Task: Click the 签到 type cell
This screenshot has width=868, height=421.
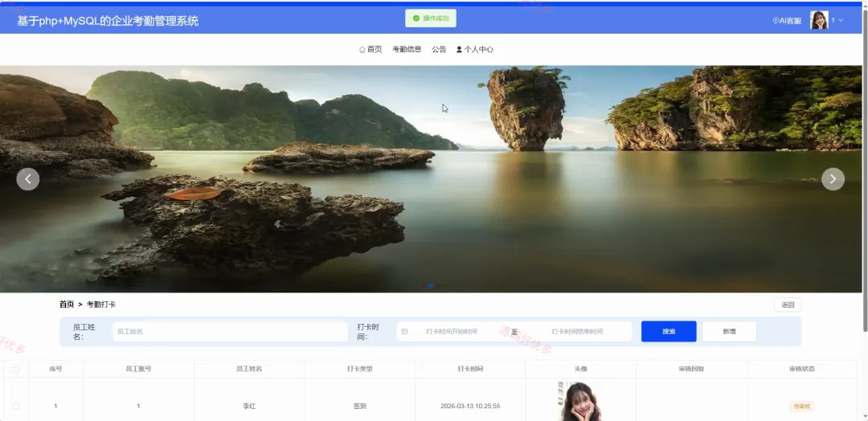Action: point(360,406)
